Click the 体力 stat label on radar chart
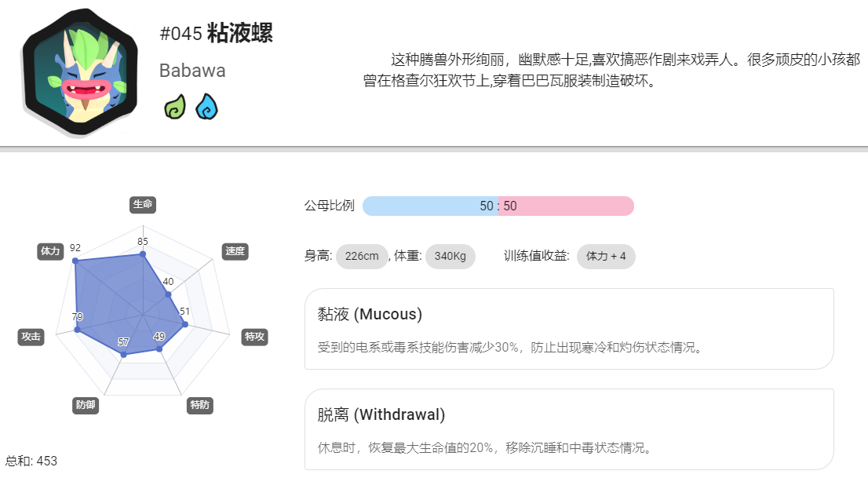The width and height of the screenshot is (868, 478). (50, 251)
